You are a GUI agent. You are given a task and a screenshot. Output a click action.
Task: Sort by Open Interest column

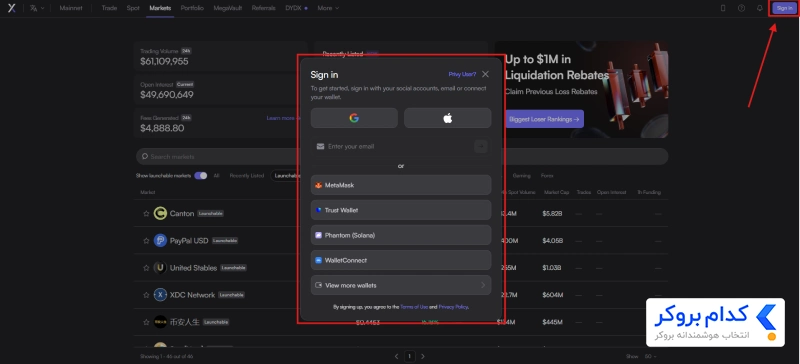pos(611,192)
